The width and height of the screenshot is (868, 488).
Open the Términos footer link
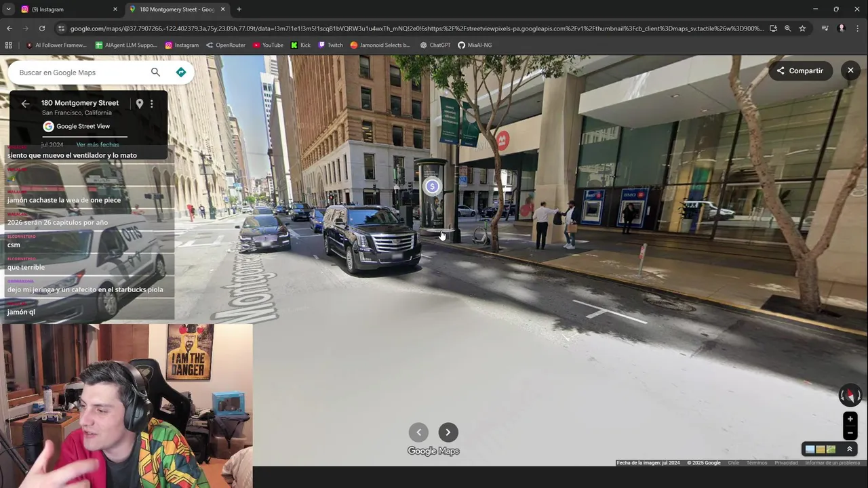tap(757, 463)
